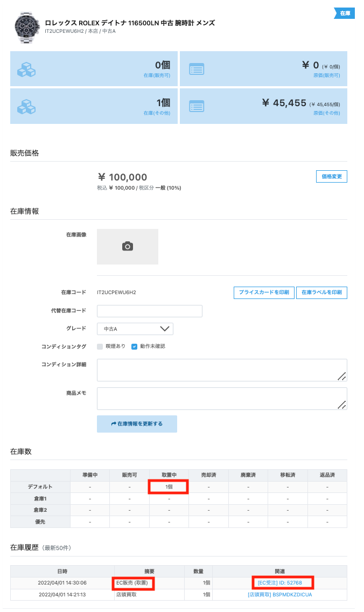Click the 移転済 column header
The image size is (364, 612).
click(x=288, y=475)
